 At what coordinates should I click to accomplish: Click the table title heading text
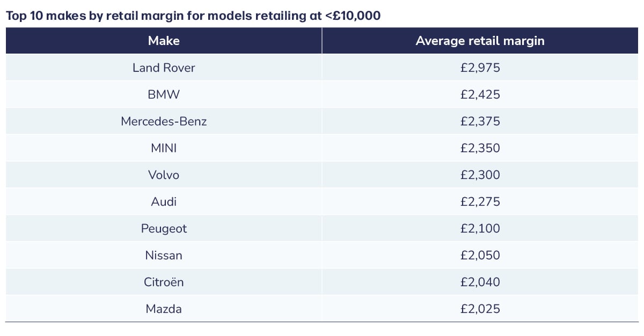tap(193, 16)
